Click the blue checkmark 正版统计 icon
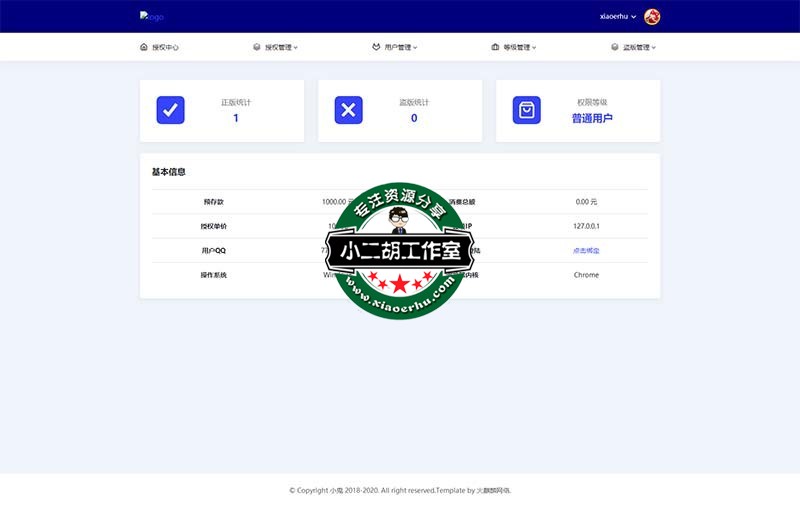The width and height of the screenshot is (800, 505). coord(171,110)
